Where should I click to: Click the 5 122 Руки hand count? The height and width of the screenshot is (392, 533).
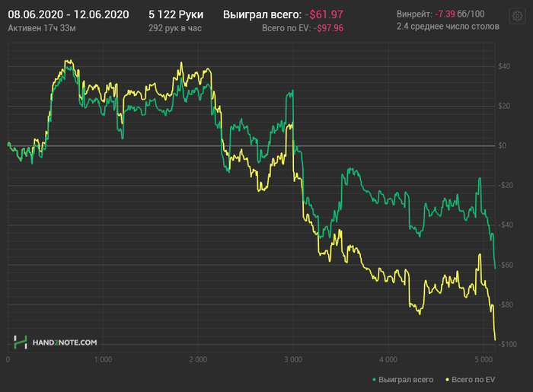[176, 14]
